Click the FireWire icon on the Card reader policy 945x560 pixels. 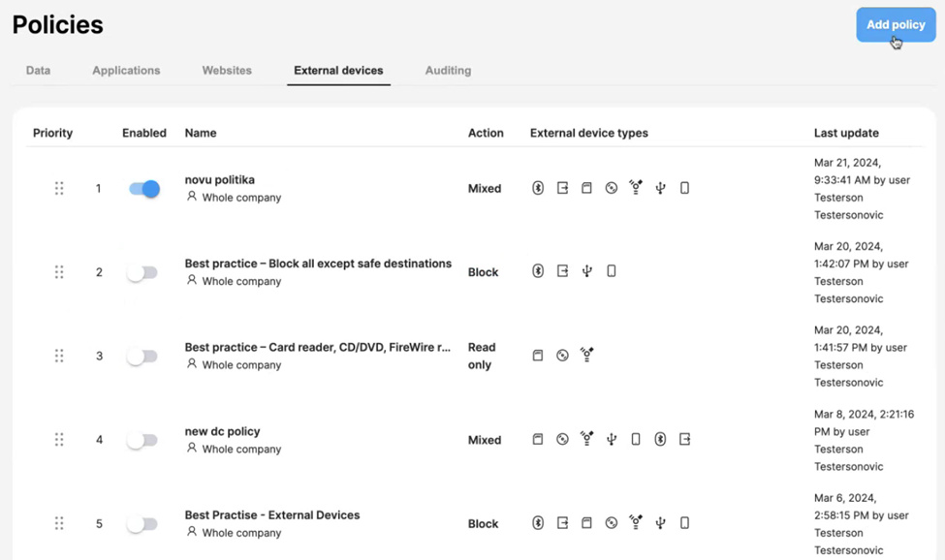(x=586, y=355)
